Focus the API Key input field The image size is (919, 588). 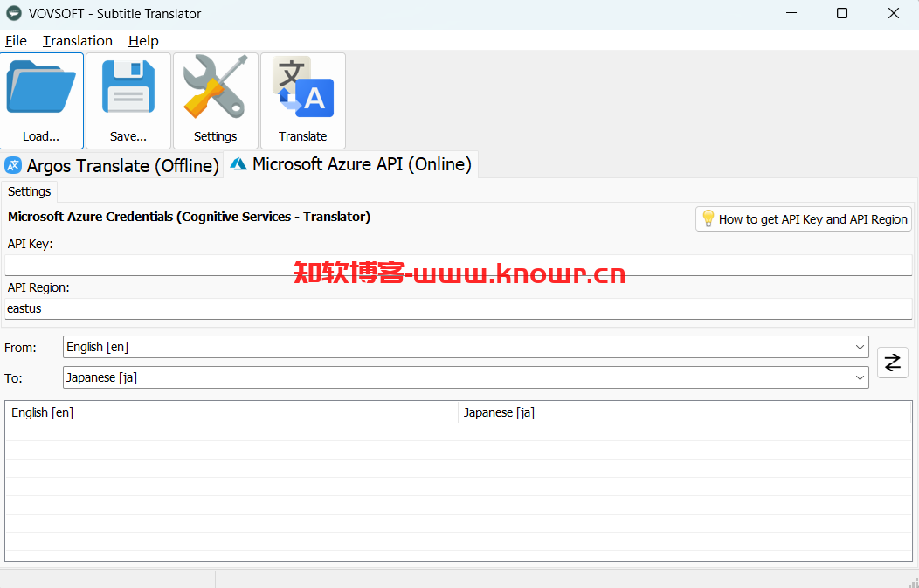click(x=459, y=265)
